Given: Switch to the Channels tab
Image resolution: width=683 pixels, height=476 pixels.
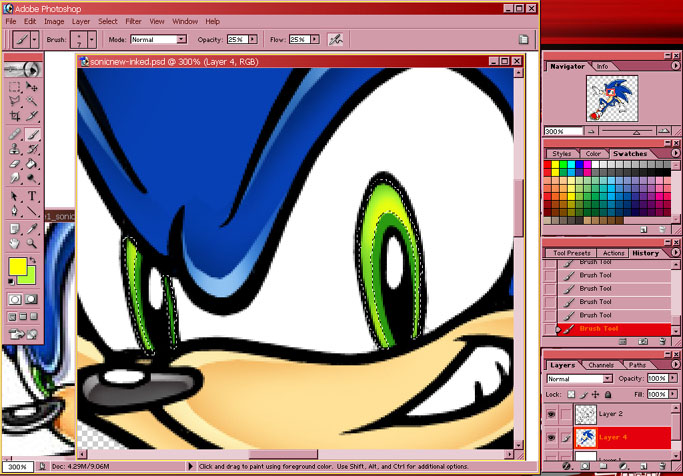Looking at the screenshot, I should (x=601, y=365).
